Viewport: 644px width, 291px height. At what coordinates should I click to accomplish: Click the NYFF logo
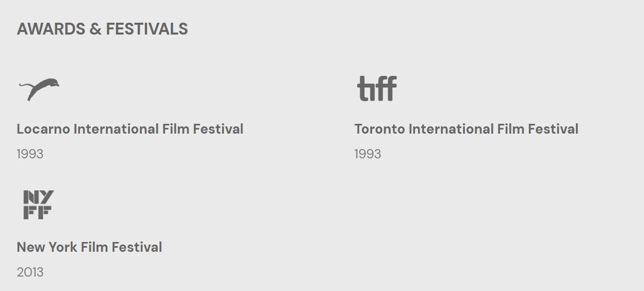(x=38, y=205)
